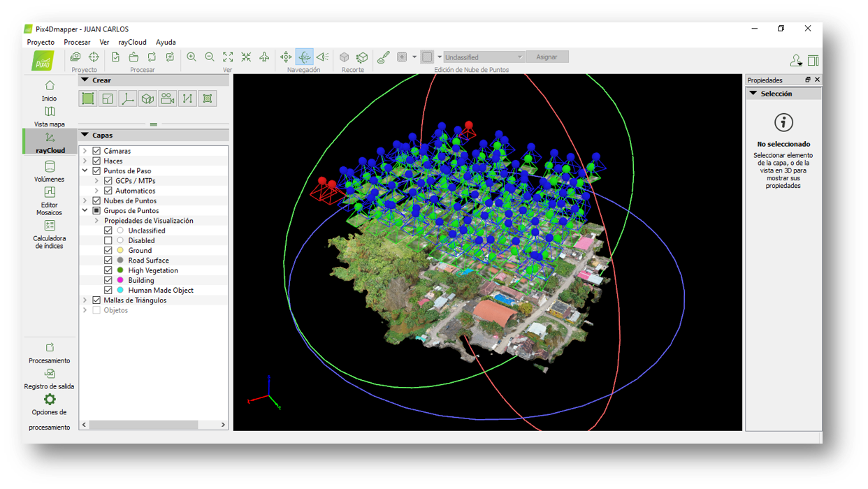Toggle the Haces layer checkbox
The width and height of the screenshot is (868, 489).
click(x=96, y=161)
